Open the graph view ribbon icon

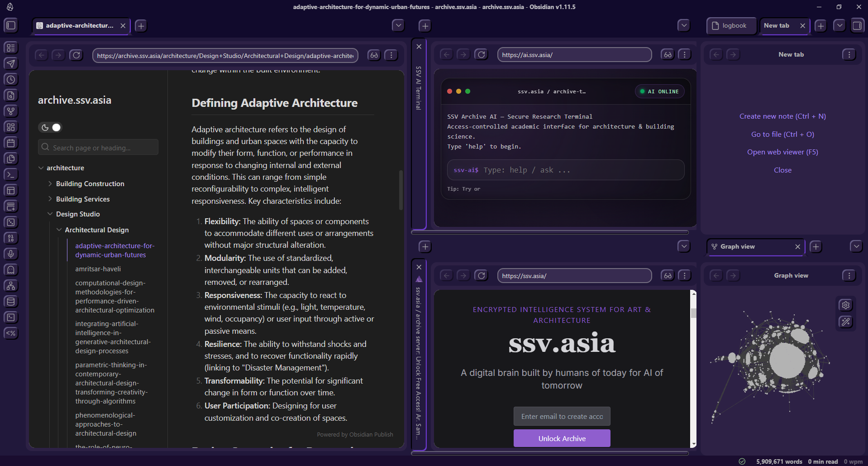[x=11, y=111]
